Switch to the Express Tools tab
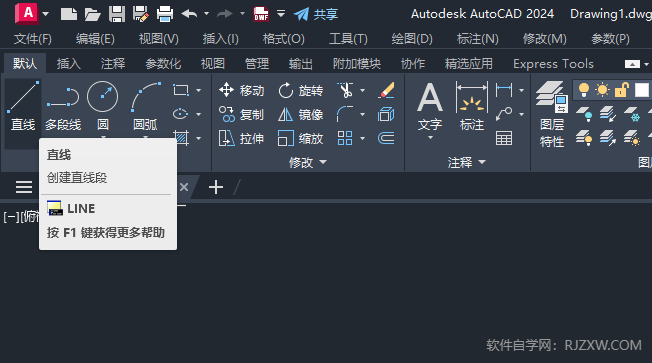Image resolution: width=652 pixels, height=363 pixels. (x=553, y=64)
